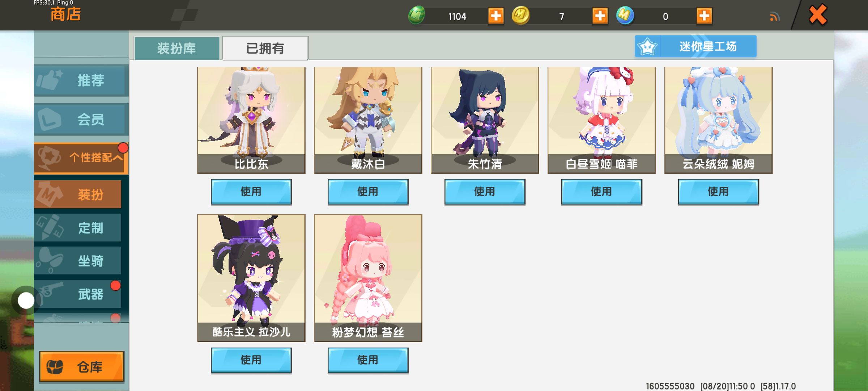Open the 推荐 recommended category
868x391 pixels.
(81, 80)
